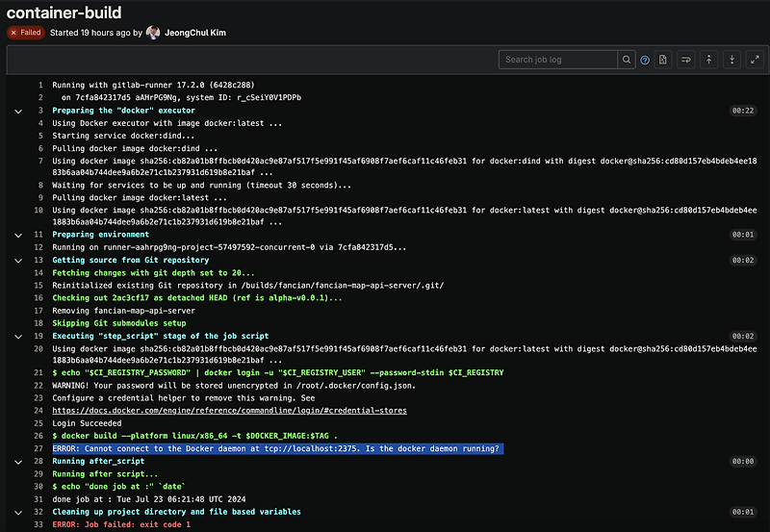This screenshot has height=532, width=770.
Task: Click "Waiting for services to be up" line
Action: [x=202, y=186]
